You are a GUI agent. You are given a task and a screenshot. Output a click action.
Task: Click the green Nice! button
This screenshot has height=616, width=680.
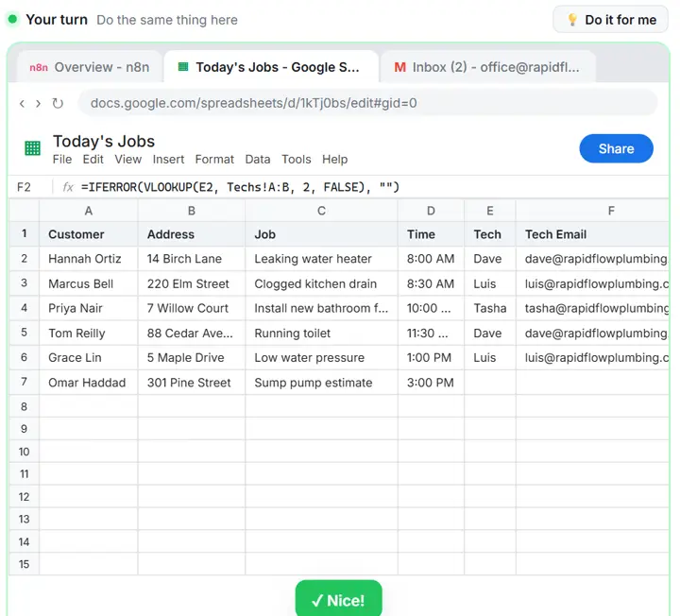pyautogui.click(x=339, y=600)
